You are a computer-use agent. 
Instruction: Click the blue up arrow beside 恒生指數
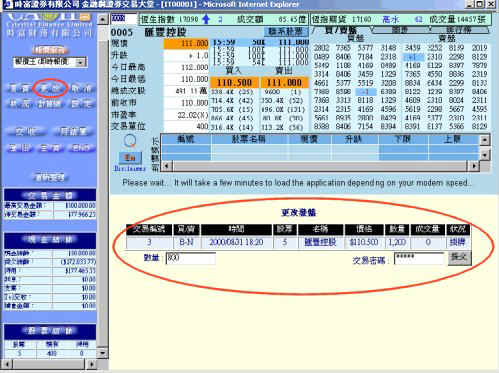pyautogui.click(x=206, y=19)
